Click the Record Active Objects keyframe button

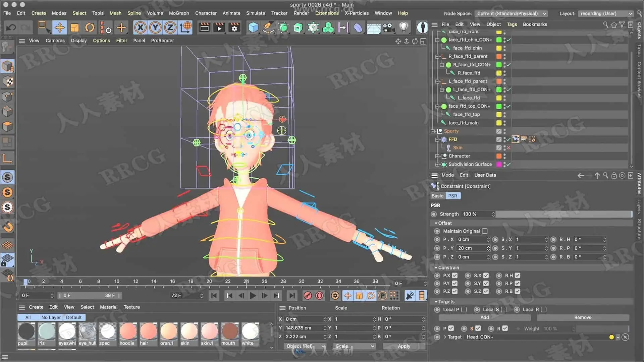click(x=307, y=296)
